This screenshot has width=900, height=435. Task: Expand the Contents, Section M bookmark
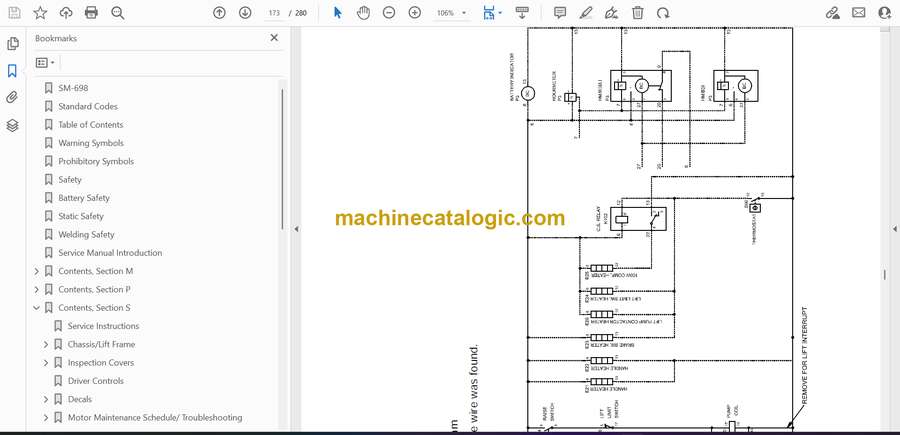tap(37, 272)
